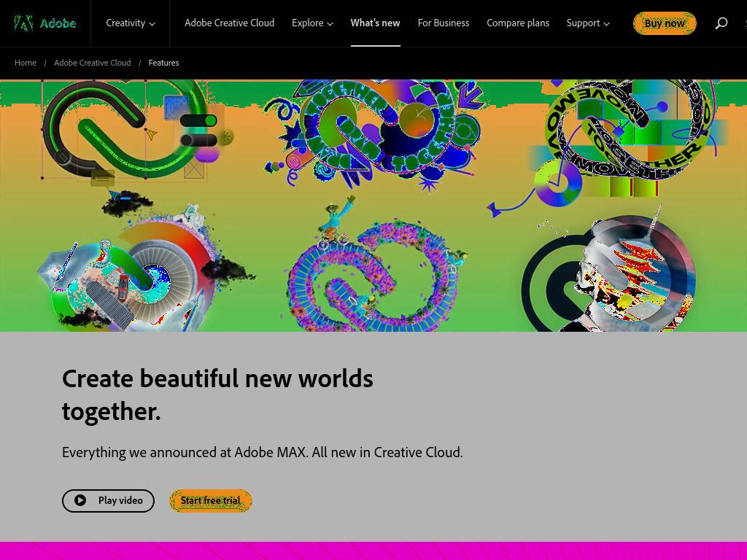Click the Buy now button
The width and height of the screenshot is (747, 560).
pos(665,23)
